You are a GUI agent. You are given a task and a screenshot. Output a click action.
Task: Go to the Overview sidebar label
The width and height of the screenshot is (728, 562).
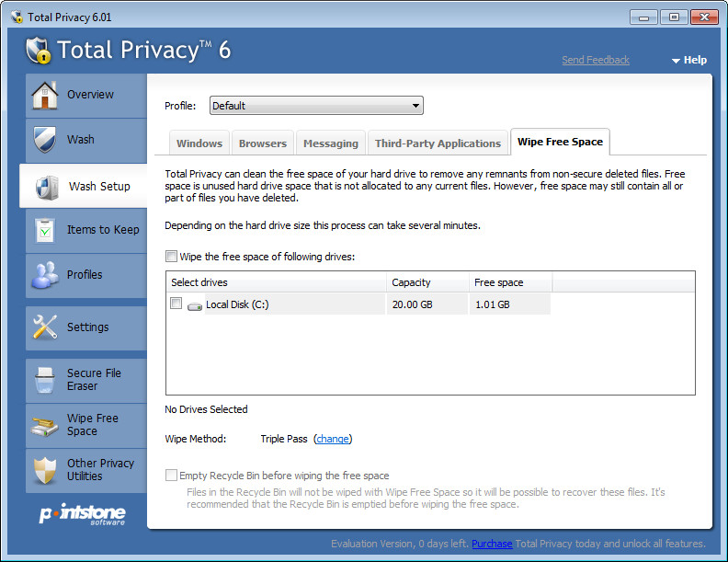[90, 95]
